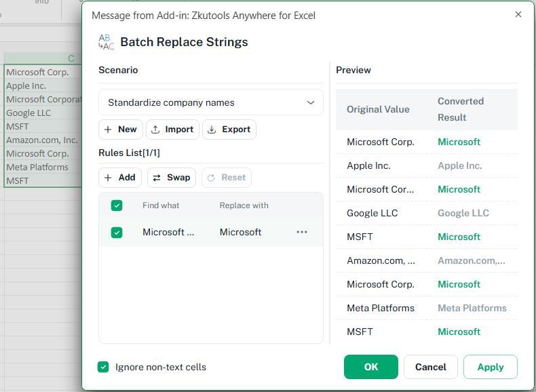Viewport: 536px width, 392px height.
Task: Close the Zkutools add-in dialog
Action: (518, 14)
